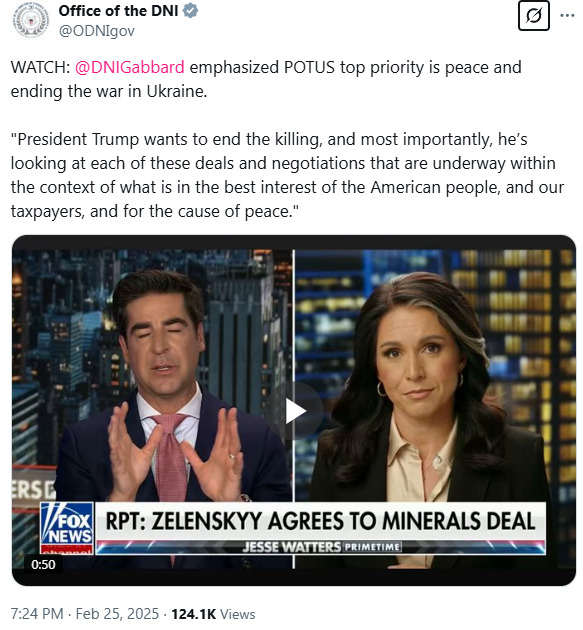This screenshot has width=583, height=630.
Task: Click the white divider between split-screen videos
Action: (294, 409)
